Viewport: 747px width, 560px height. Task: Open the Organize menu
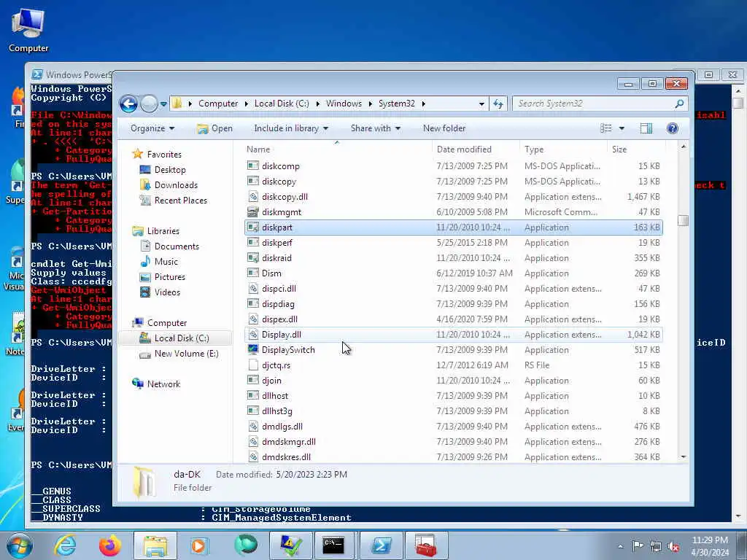pyautogui.click(x=152, y=128)
